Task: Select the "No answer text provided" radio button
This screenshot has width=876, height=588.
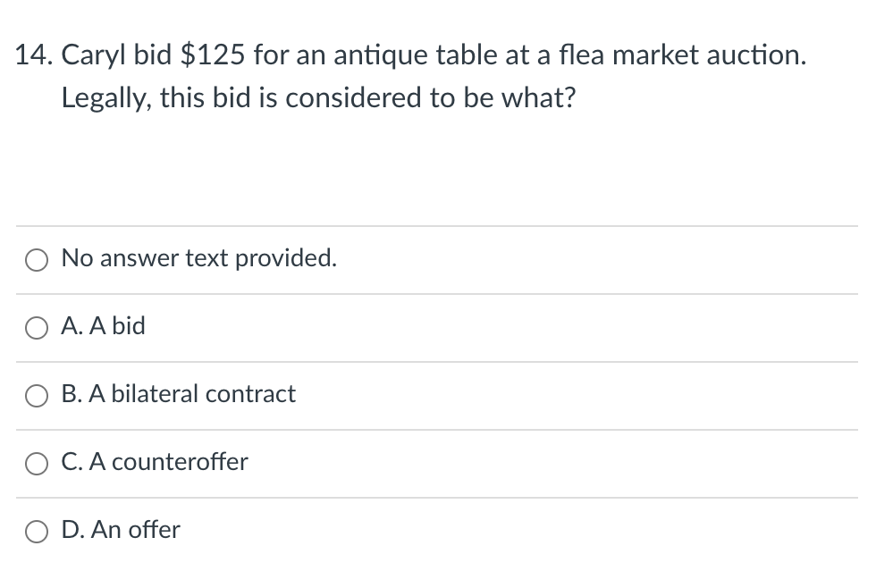Action: click(x=38, y=260)
